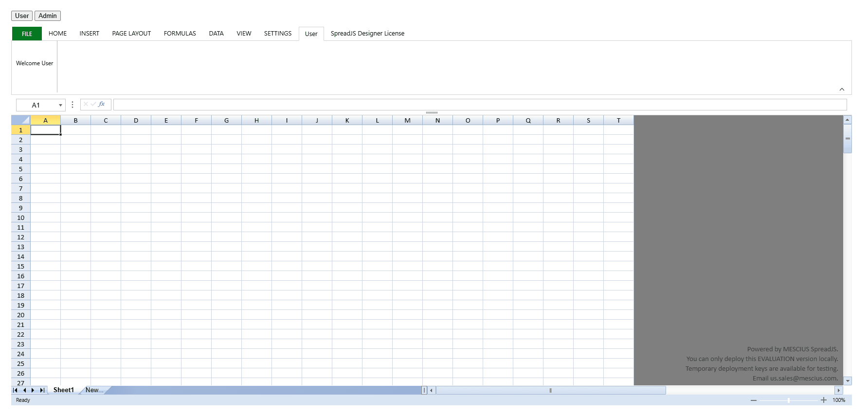The image size is (868, 416).
Task: Select column A header
Action: (x=45, y=120)
